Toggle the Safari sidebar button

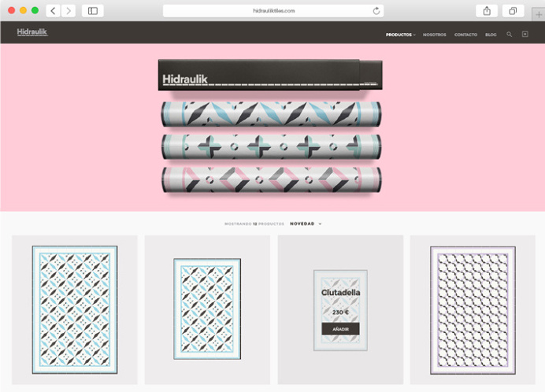[x=93, y=11]
